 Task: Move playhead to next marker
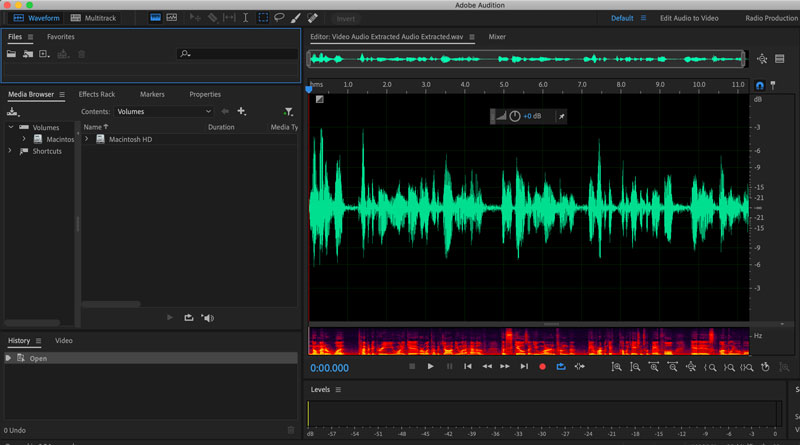click(524, 366)
